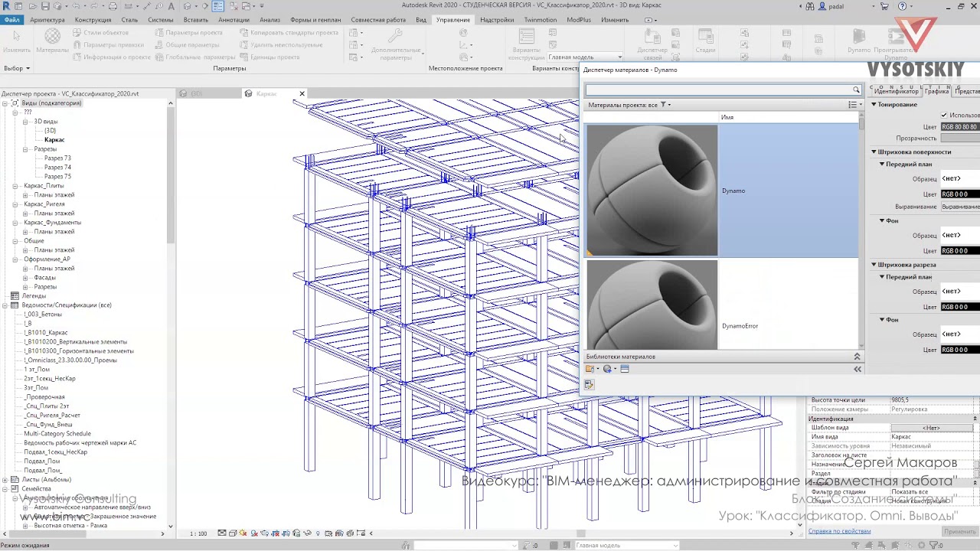Open the ModPlus ribbon tab
Screen dimensions: 980x551
tap(579, 20)
